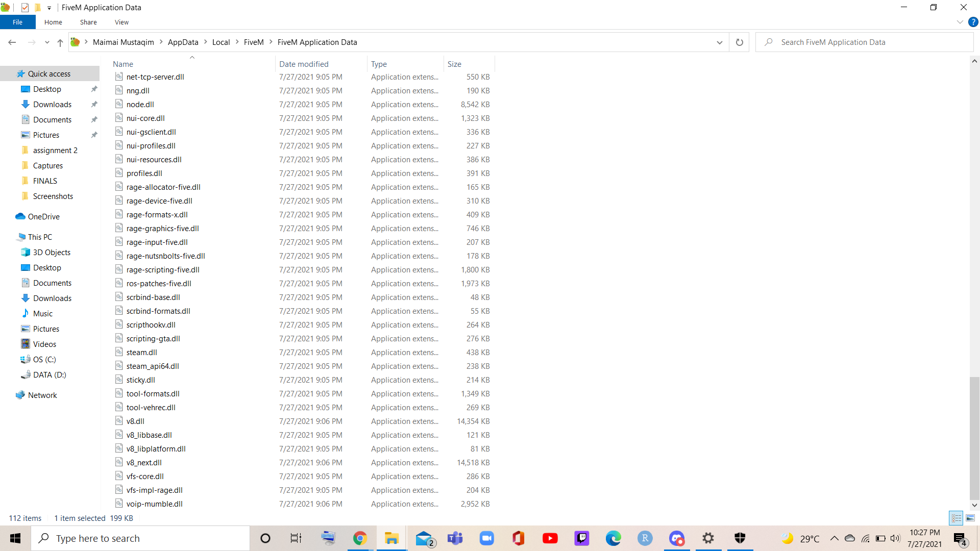
Task: Open the Home ribbon tab
Action: 53,22
